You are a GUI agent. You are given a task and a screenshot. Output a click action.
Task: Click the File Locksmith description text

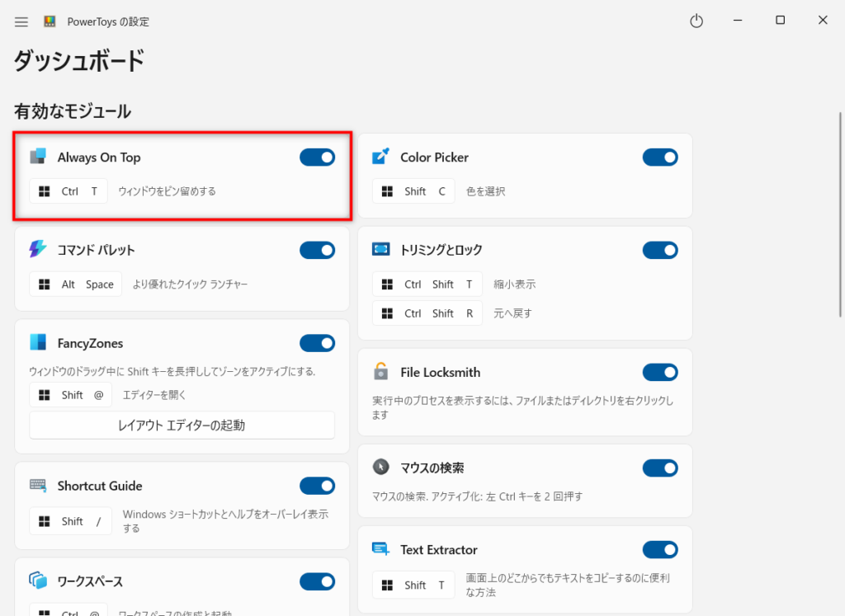coord(522,407)
